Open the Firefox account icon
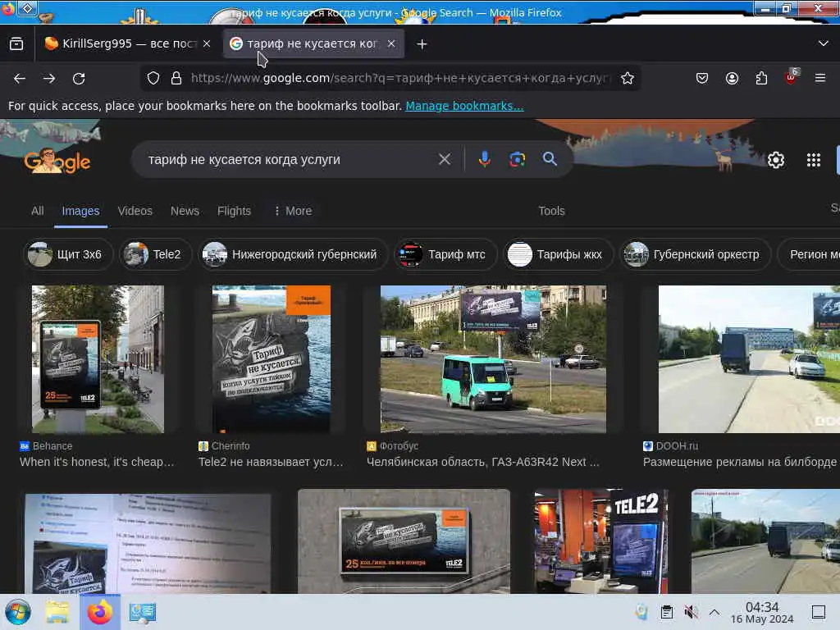The image size is (840, 630). pos(732,78)
